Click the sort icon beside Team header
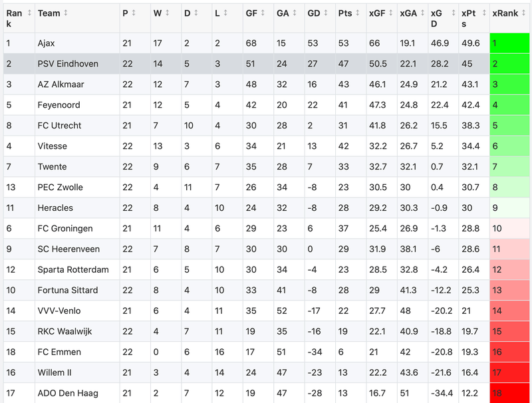Image resolution: width=532 pixels, height=403 pixels. tap(66, 13)
